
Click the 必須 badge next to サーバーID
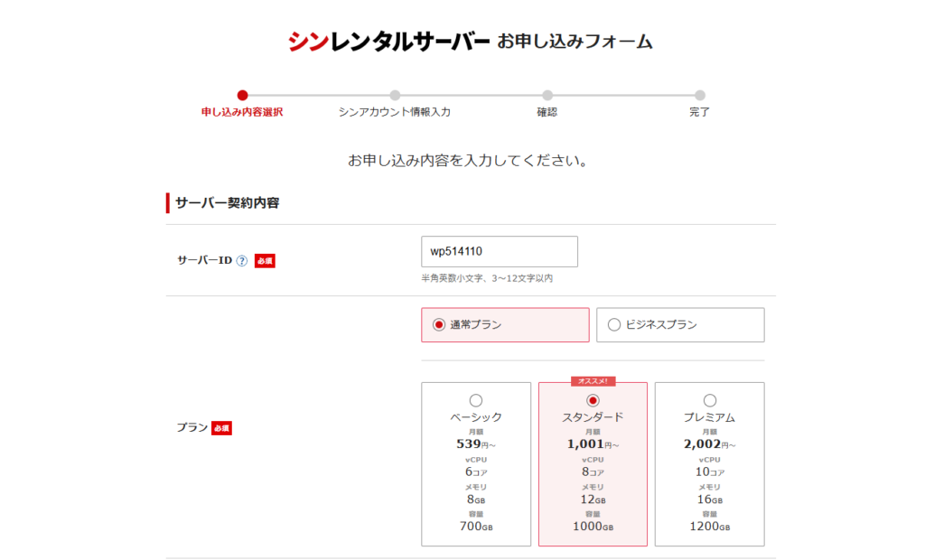pos(264,260)
